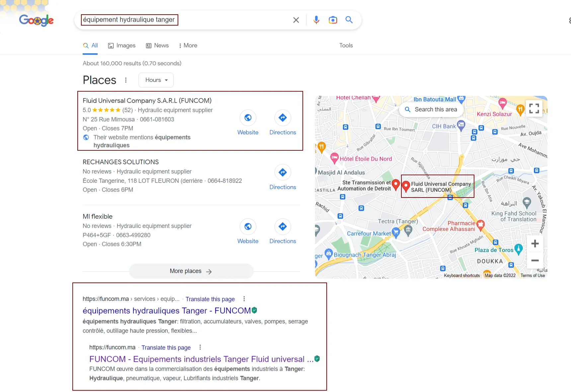This screenshot has height=392, width=571.
Task: Open équipements hydrauliques Tanger - FUNCOM result
Action: tap(167, 311)
